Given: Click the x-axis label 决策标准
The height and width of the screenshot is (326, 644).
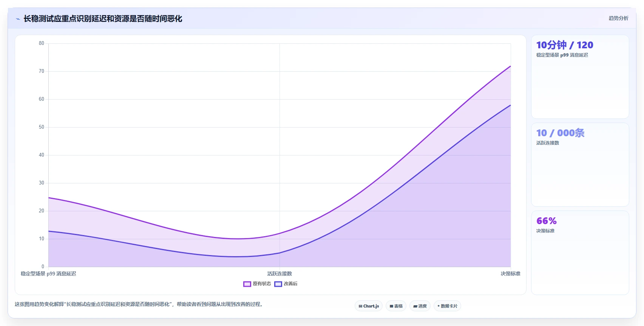Looking at the screenshot, I should tap(511, 274).
